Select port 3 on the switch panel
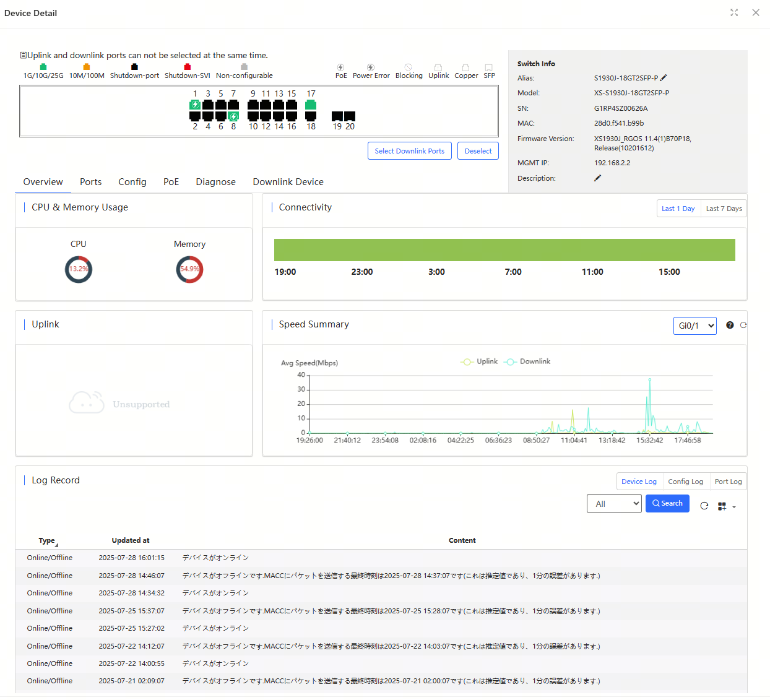Screen dimensions: 770x700 click(x=208, y=105)
